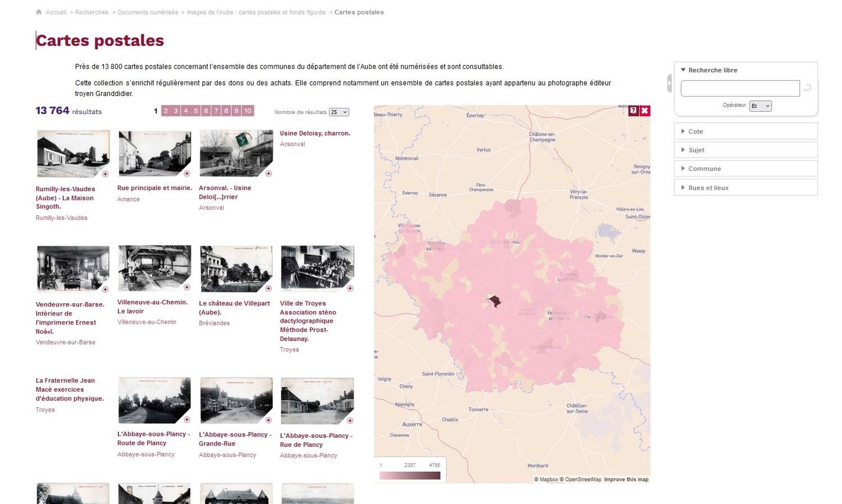Click the map density color legend bar
The height and width of the screenshot is (504, 842).
[410, 475]
